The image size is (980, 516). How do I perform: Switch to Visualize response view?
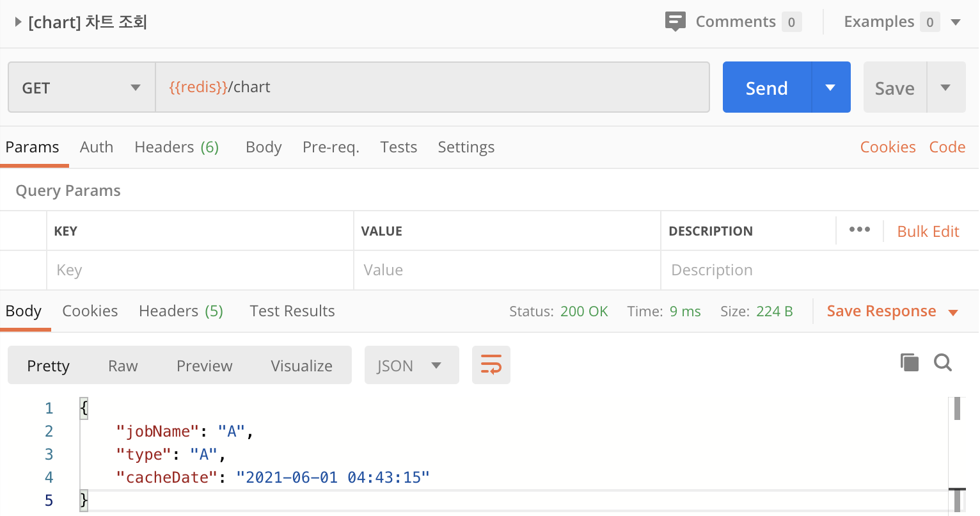click(302, 366)
